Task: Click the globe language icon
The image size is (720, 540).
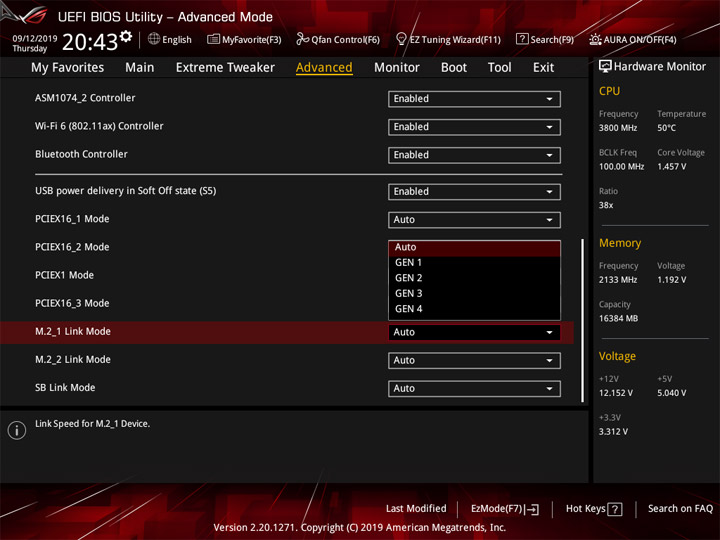Action: [x=154, y=39]
